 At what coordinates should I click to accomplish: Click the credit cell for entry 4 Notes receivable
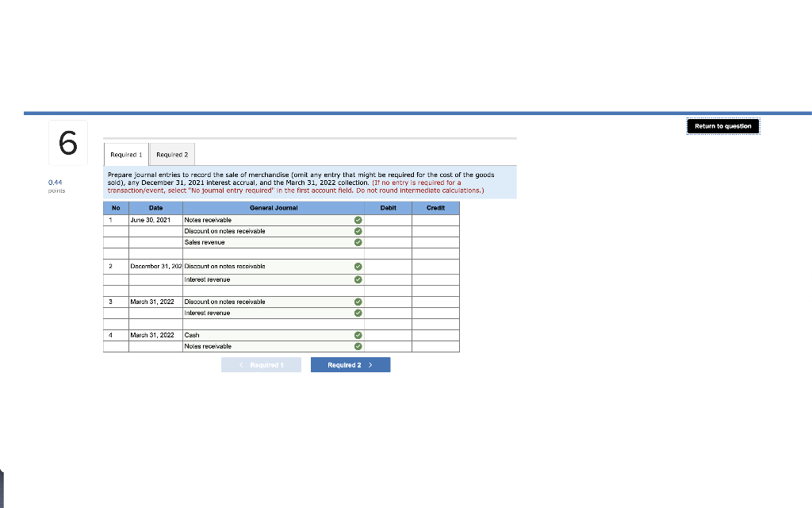click(435, 346)
